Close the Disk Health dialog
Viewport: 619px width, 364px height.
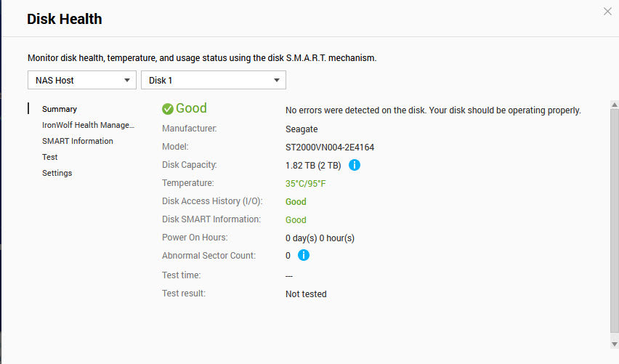[608, 12]
